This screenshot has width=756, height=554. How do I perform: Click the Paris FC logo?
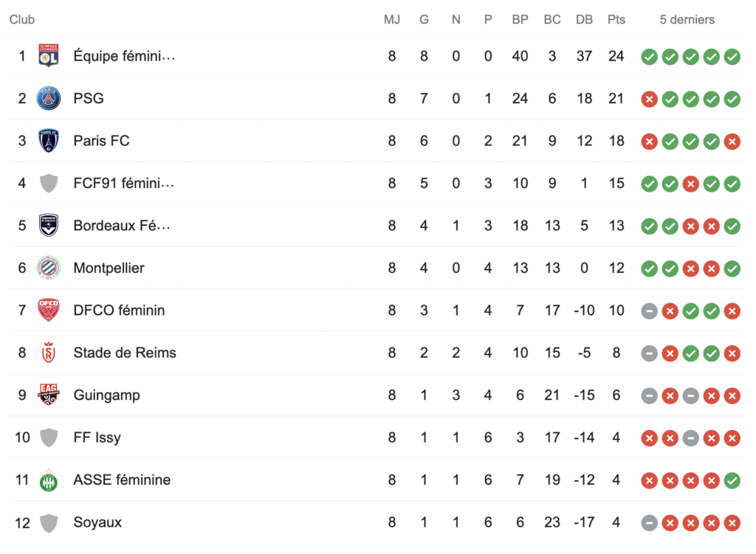coord(49,141)
